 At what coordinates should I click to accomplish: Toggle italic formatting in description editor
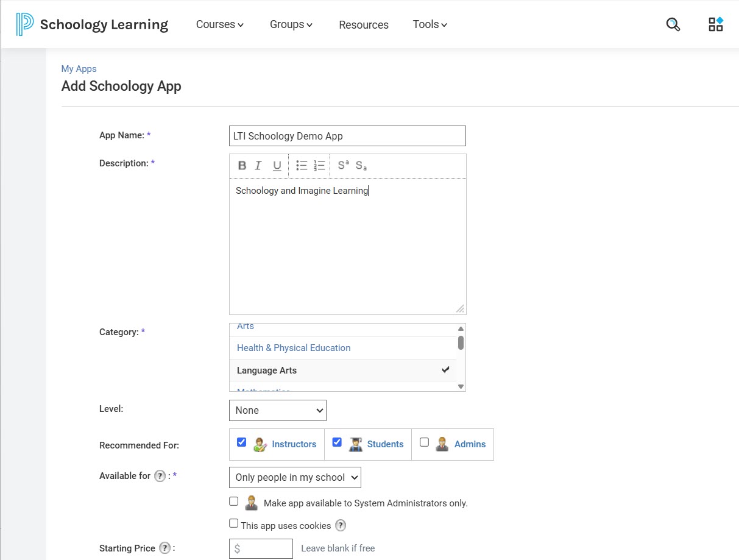[258, 166]
